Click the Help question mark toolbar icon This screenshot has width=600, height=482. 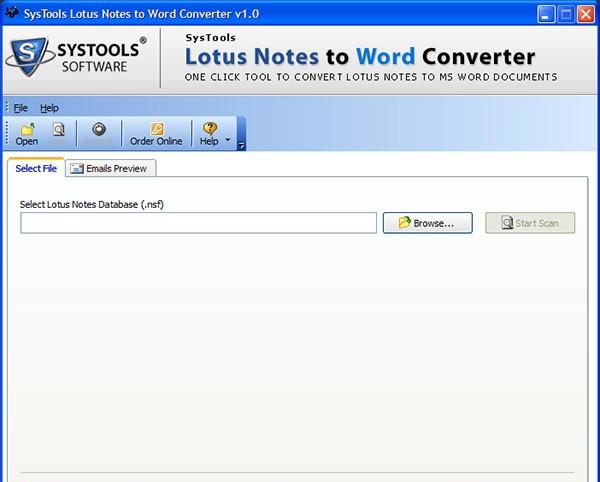[210, 129]
